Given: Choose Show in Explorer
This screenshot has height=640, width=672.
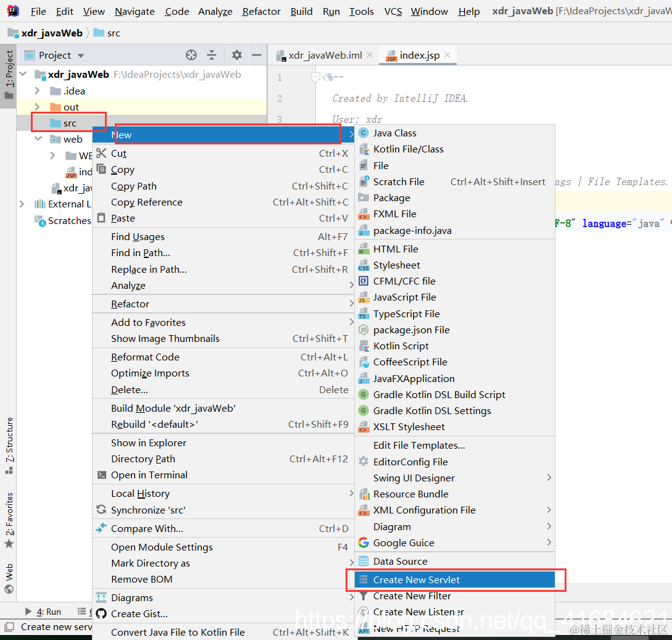Looking at the screenshot, I should pyautogui.click(x=223, y=443).
